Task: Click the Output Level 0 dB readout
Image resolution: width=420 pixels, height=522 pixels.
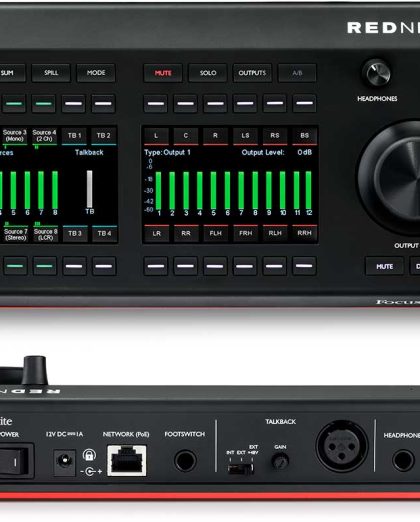Action: (x=277, y=153)
